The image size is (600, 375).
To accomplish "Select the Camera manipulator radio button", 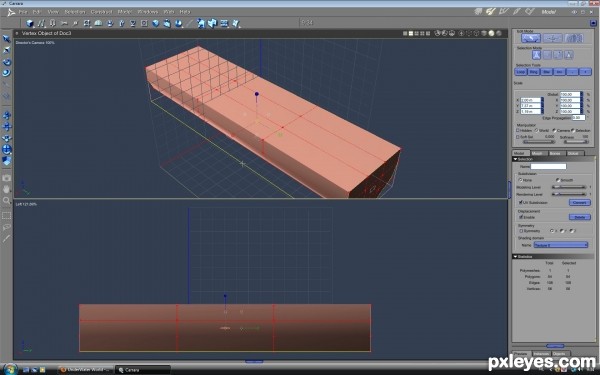I will point(554,130).
